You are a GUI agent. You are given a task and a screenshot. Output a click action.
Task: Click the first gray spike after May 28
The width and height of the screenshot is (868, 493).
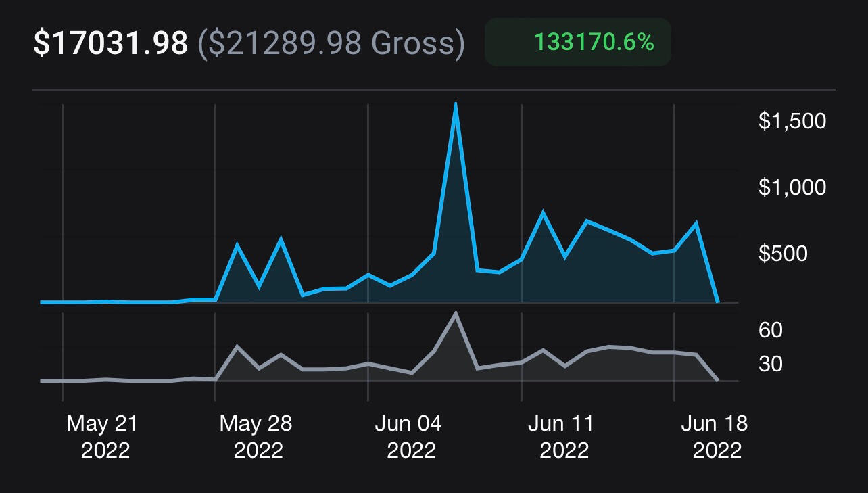pyautogui.click(x=237, y=347)
